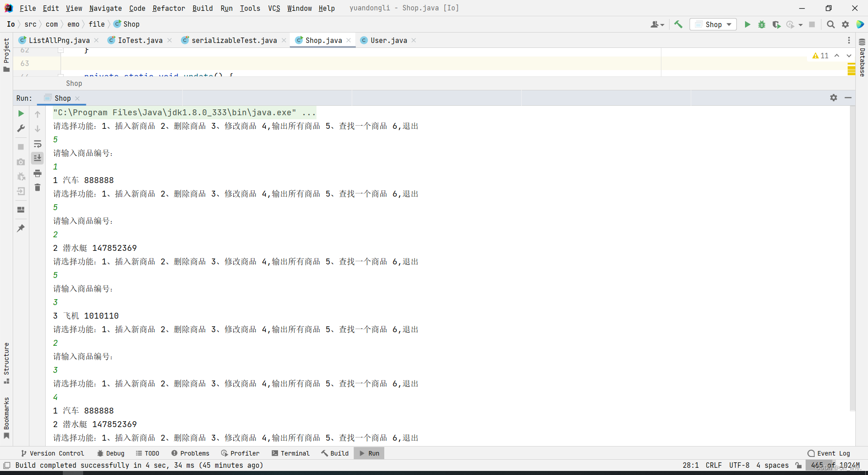Viewport: 868px width, 475px height.
Task: Open the VCS menu
Action: 274,8
